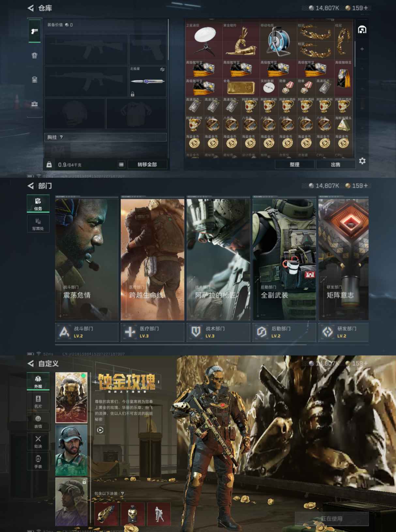The height and width of the screenshot is (532, 396).
Task: Select the helmet head skin thumbnail
Action: (x=133, y=514)
